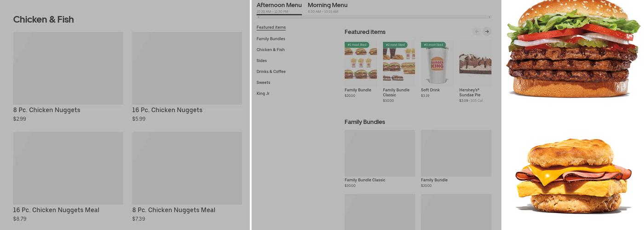Navigate to the Sweets category

click(264, 83)
